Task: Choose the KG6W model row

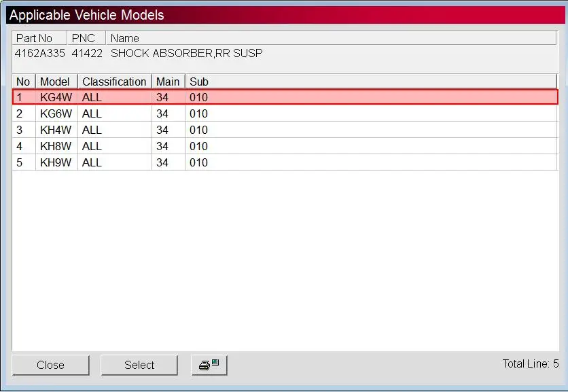Action: click(x=285, y=113)
